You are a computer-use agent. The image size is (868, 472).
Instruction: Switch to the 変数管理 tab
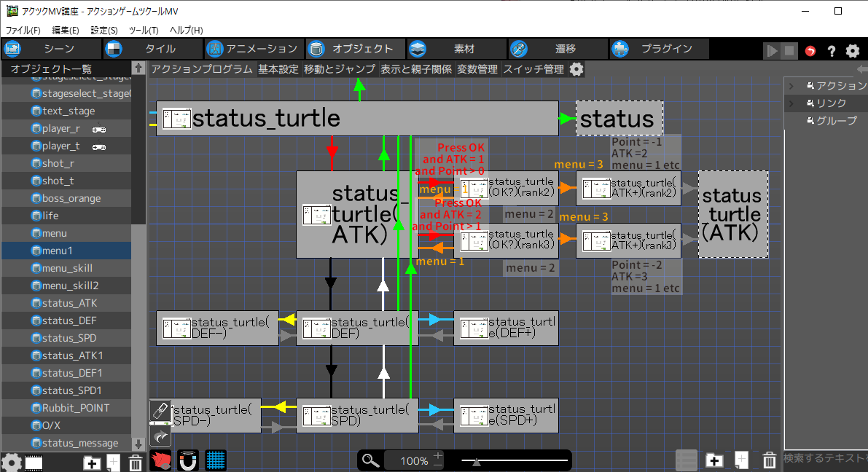tap(477, 69)
